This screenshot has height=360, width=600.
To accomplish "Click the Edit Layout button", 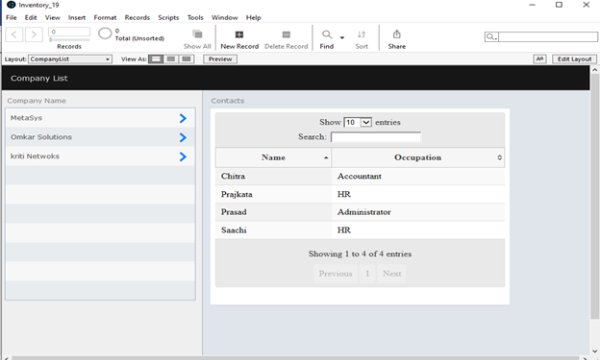I will pos(574,59).
